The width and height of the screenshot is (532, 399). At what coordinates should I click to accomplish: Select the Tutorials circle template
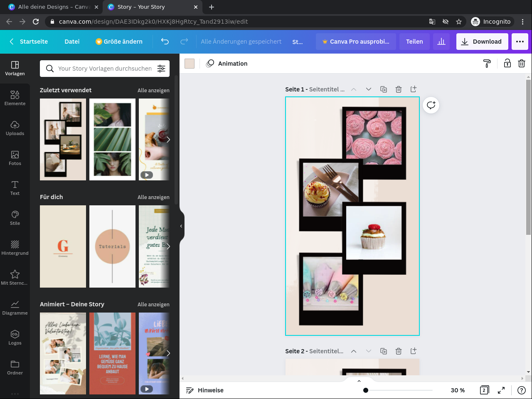pyautogui.click(x=112, y=246)
